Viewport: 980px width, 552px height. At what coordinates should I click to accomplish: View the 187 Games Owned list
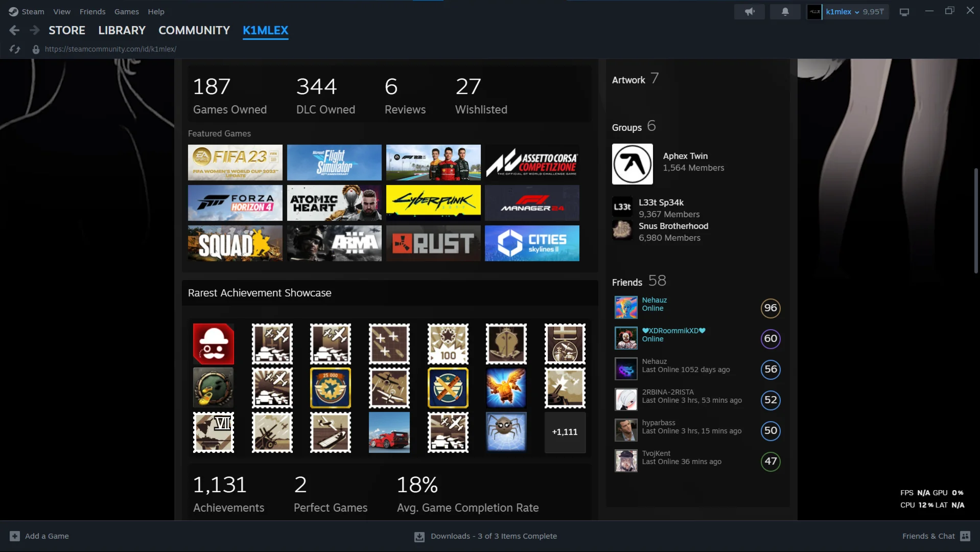[x=230, y=96]
